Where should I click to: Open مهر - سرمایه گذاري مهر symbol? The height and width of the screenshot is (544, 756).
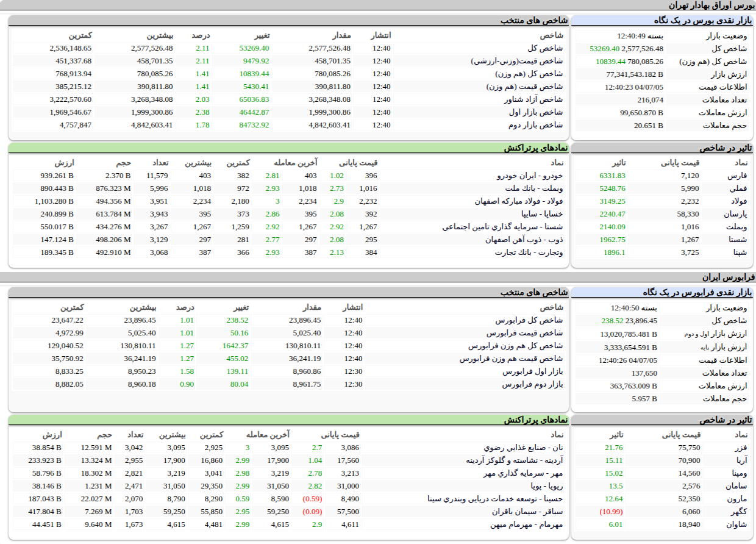524,473
